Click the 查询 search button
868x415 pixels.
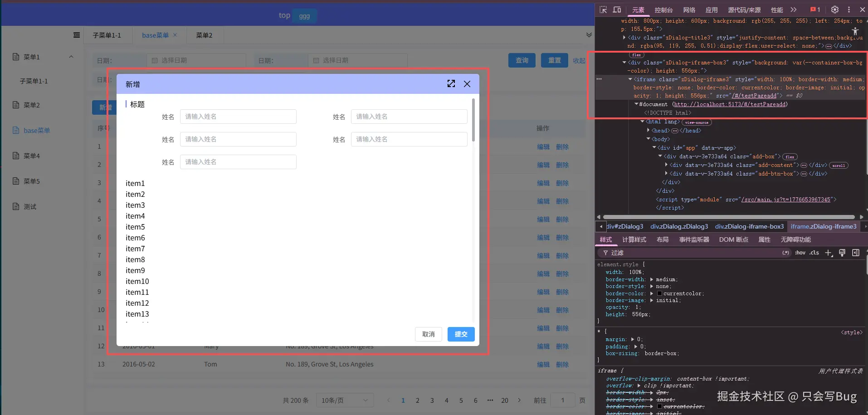pos(522,60)
